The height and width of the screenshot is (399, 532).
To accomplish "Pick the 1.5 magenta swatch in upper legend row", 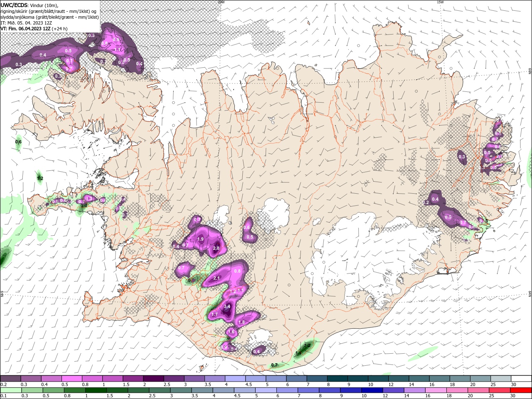I will point(133,379).
